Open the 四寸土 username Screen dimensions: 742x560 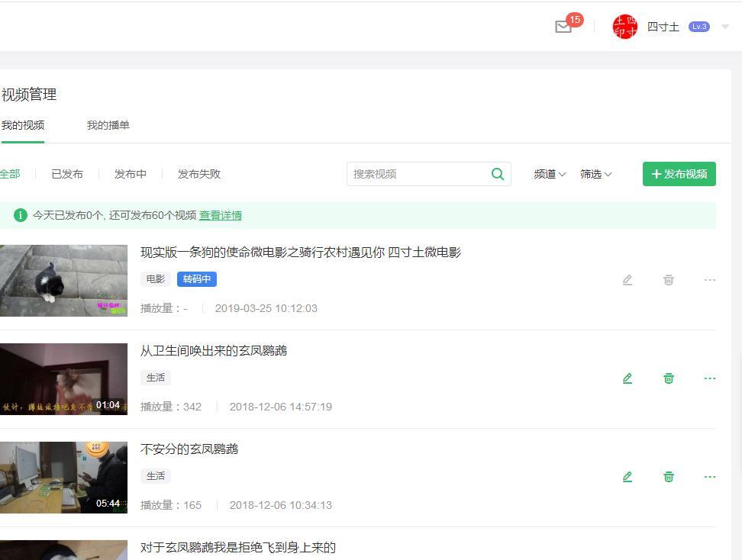pos(663,27)
